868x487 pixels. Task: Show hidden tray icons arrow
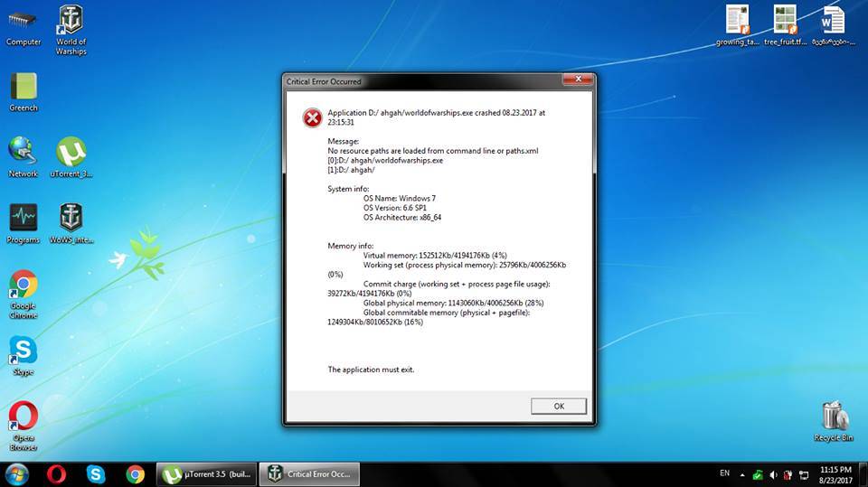point(742,475)
